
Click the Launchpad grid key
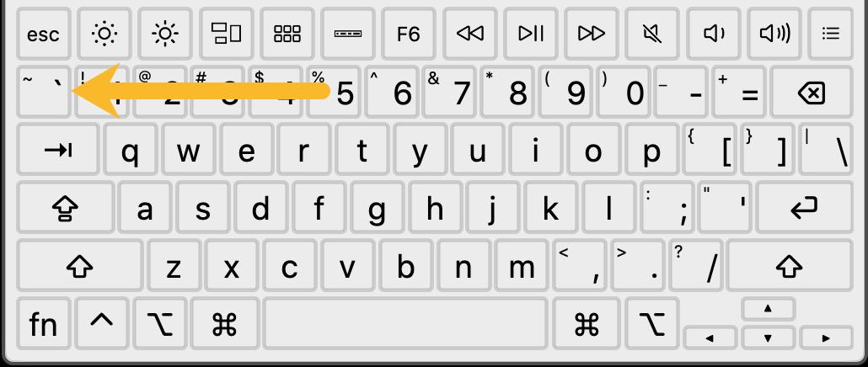click(x=287, y=34)
